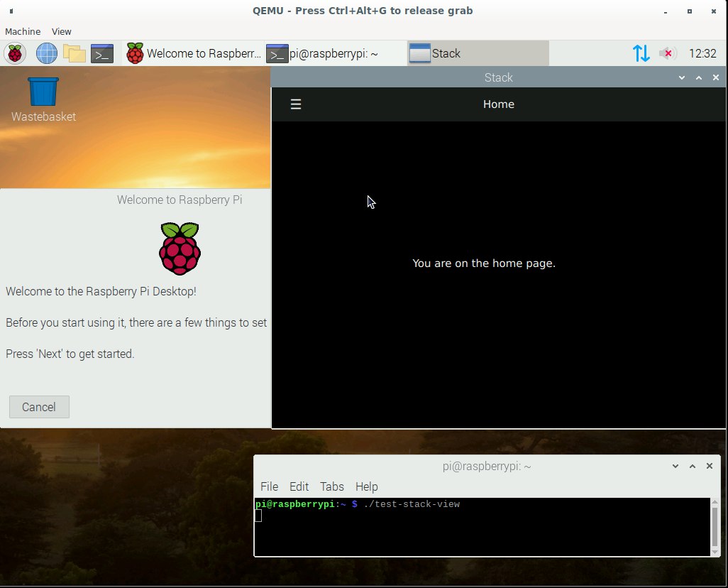Image resolution: width=728 pixels, height=588 pixels.
Task: Minimize the Stack window with down chevron
Action: point(682,77)
